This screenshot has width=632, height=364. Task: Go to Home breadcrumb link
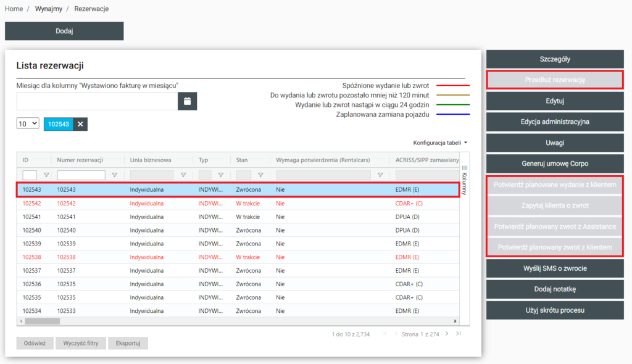tap(14, 9)
